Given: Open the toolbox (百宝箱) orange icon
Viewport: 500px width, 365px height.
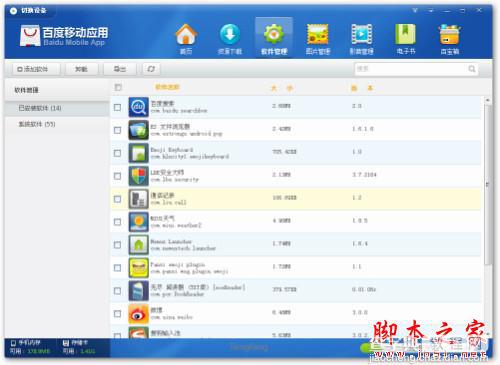Looking at the screenshot, I should pos(450,34).
